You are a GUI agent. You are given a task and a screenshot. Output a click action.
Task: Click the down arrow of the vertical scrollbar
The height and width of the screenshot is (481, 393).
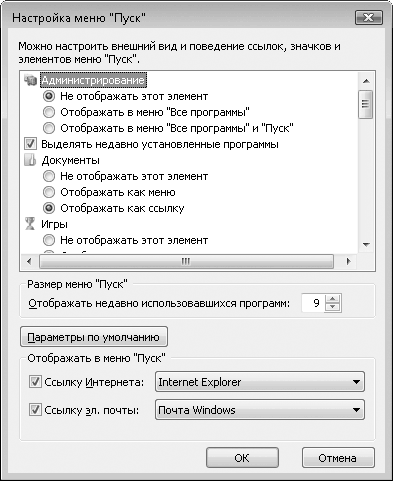366,245
